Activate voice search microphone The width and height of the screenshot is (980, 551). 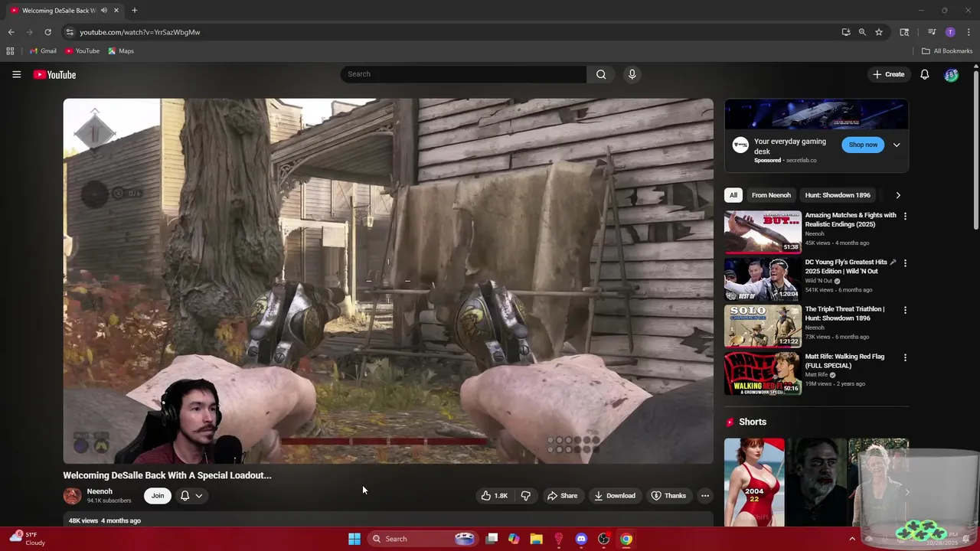click(x=632, y=74)
